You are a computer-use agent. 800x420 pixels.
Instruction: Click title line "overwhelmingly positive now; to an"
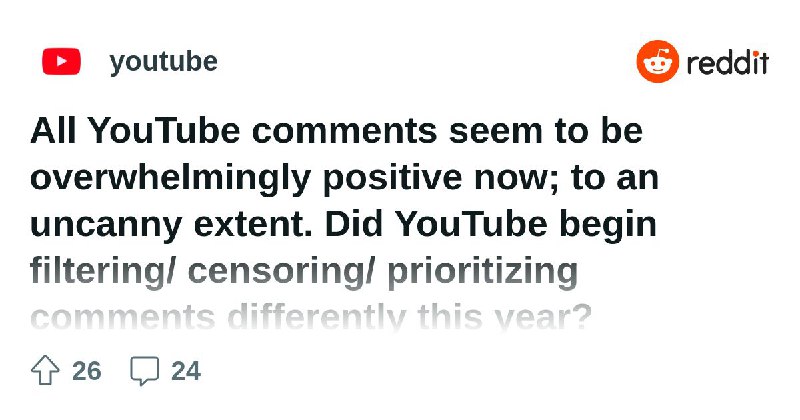(345, 179)
